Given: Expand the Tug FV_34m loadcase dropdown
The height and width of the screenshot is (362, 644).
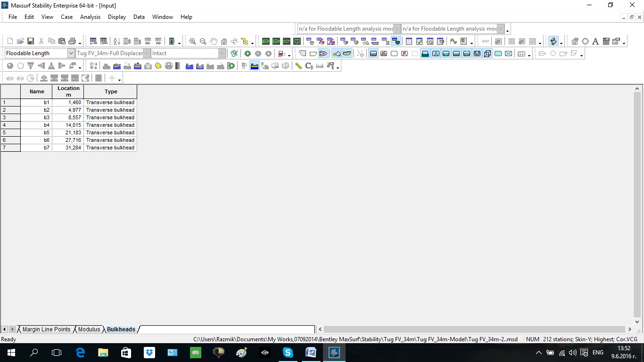Looking at the screenshot, I should pyautogui.click(x=147, y=54).
